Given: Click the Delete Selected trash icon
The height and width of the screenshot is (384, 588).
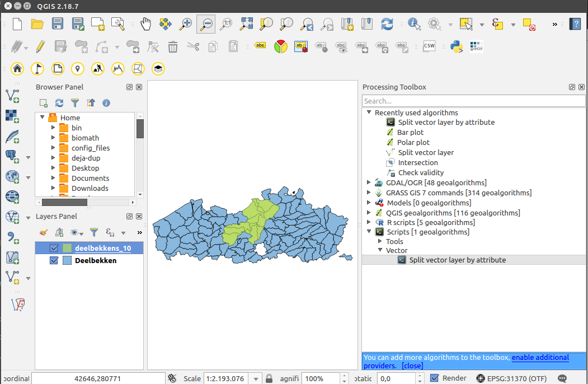Looking at the screenshot, I should [172, 47].
